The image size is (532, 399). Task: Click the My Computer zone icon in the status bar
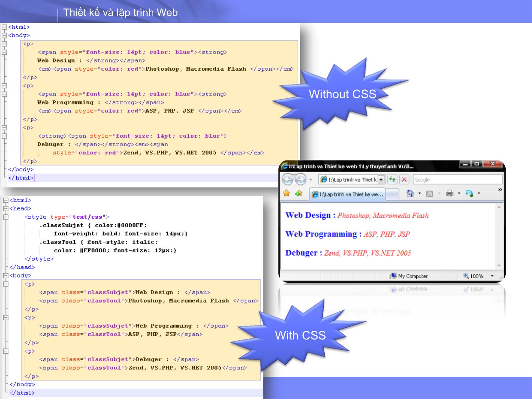click(393, 276)
